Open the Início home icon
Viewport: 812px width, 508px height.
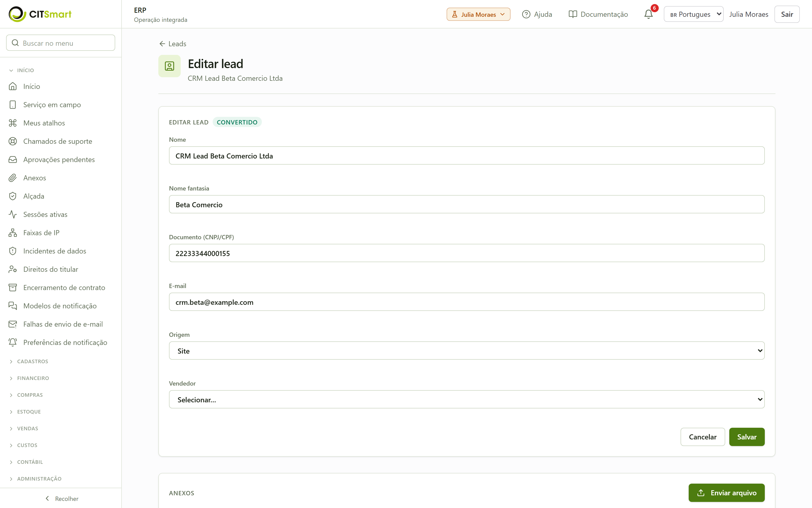click(x=13, y=86)
